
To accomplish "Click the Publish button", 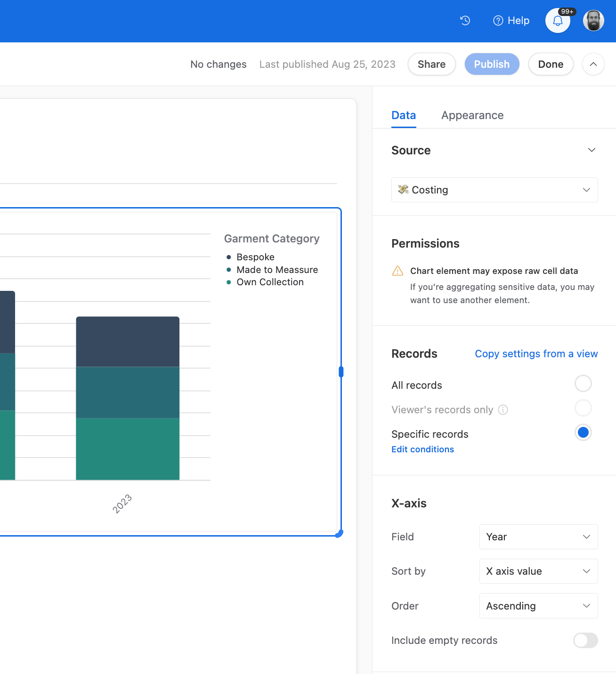I will (492, 64).
